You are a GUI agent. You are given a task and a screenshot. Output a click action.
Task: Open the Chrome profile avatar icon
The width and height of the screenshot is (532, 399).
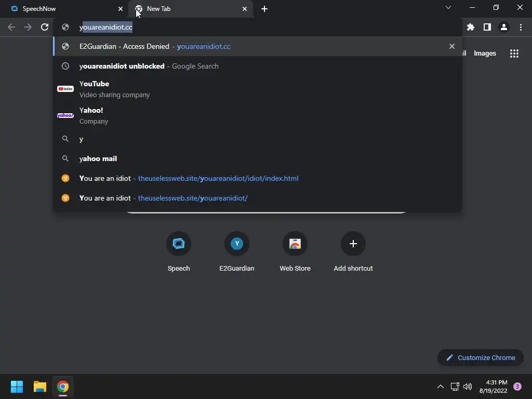(x=504, y=27)
